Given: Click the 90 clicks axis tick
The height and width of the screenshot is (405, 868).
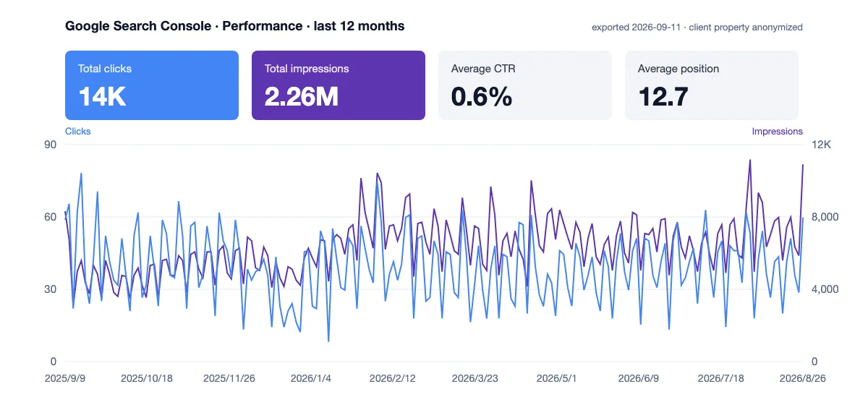Looking at the screenshot, I should tap(51, 145).
